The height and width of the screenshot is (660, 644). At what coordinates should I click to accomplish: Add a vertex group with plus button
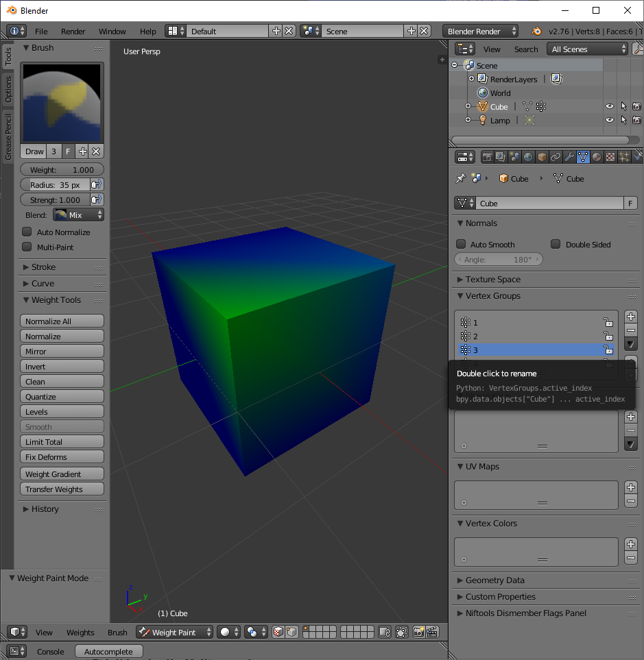(630, 317)
